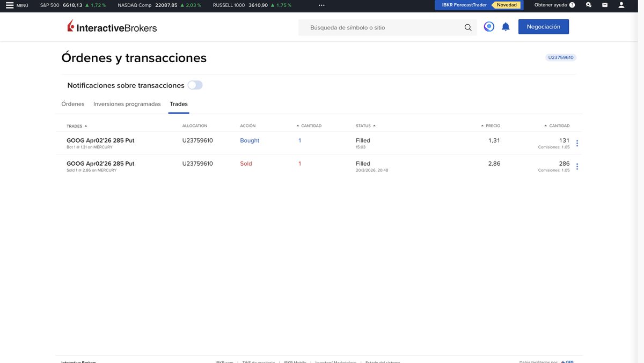Switch to Inversiones programadas tab
Screen dimensions: 644x363
pos(127,104)
